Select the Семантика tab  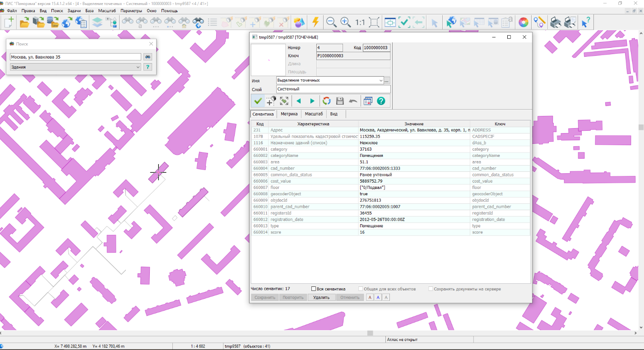tap(263, 114)
